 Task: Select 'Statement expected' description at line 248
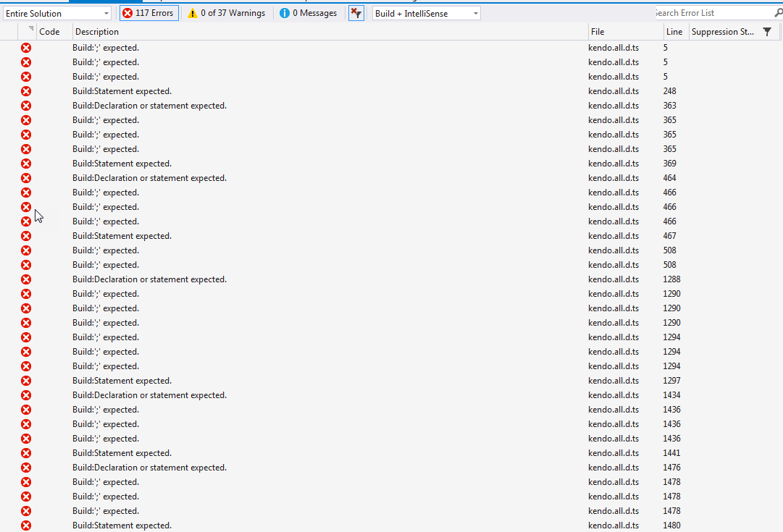pos(122,91)
